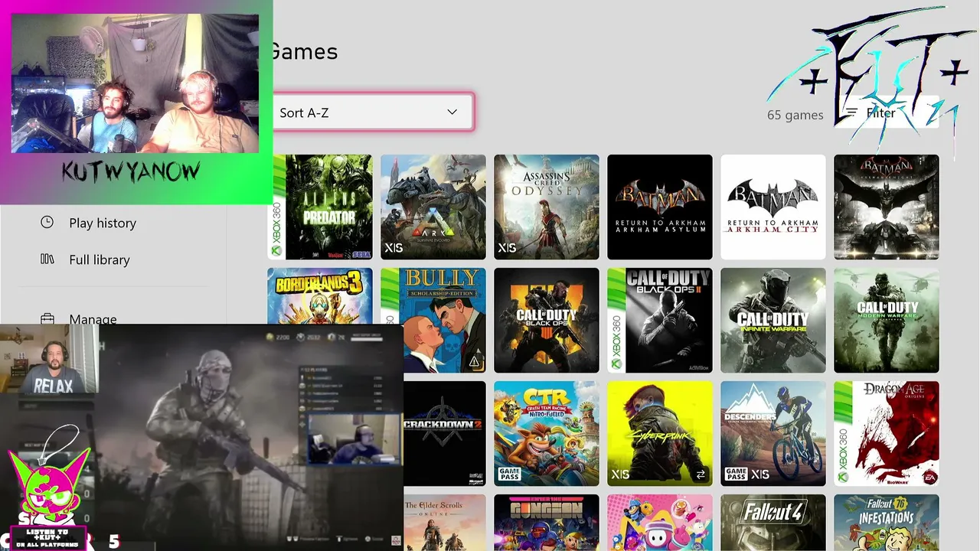Go to Play history
This screenshot has width=980, height=551.
[103, 223]
